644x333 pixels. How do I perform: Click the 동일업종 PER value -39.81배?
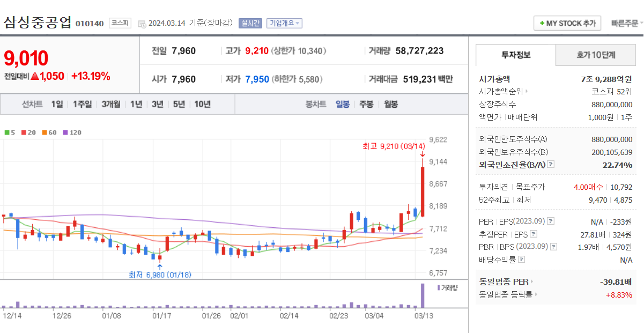click(x=617, y=282)
